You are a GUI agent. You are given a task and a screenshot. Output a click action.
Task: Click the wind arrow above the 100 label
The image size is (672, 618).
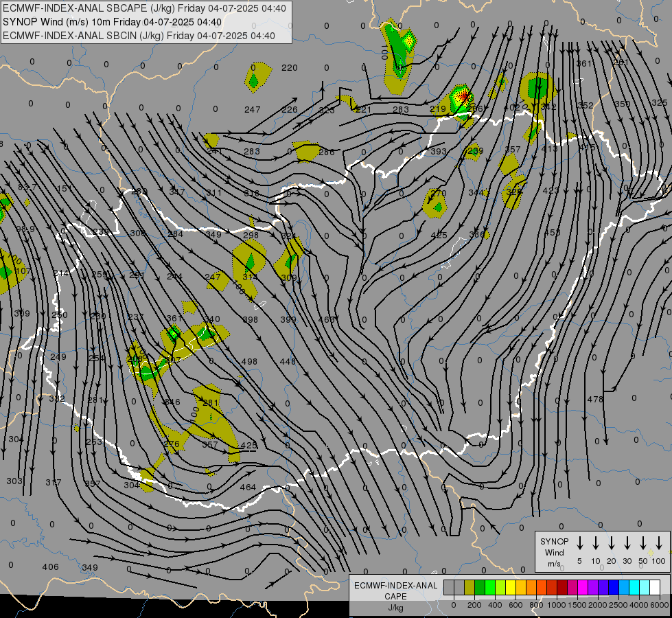(x=659, y=543)
